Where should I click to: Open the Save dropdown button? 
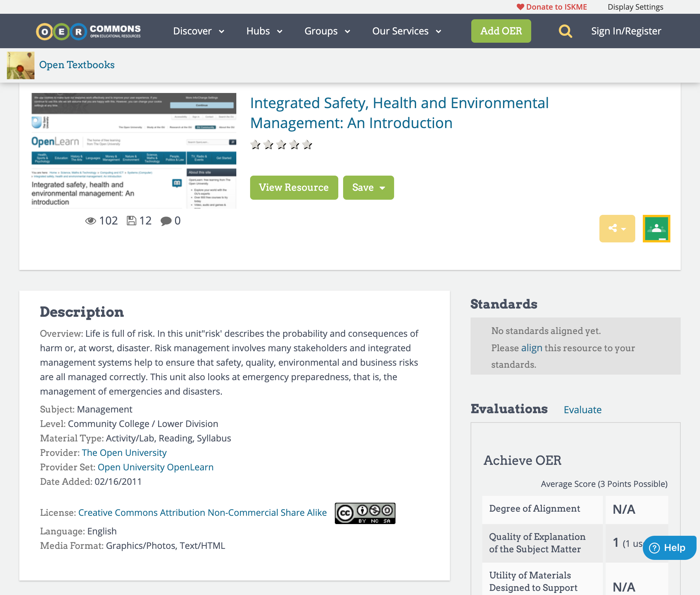[368, 188]
